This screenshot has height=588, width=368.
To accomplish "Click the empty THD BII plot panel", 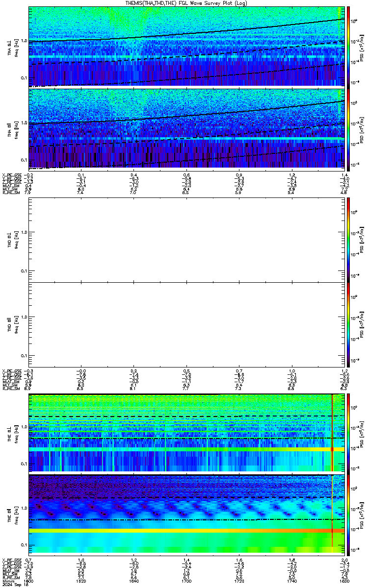I will [187, 324].
